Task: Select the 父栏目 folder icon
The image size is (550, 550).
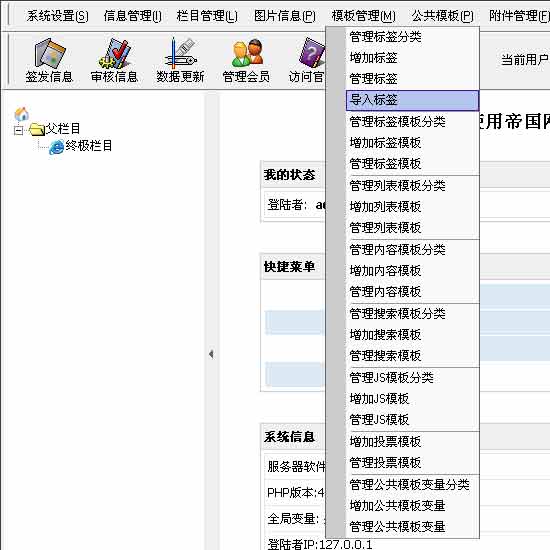Action: (37, 129)
